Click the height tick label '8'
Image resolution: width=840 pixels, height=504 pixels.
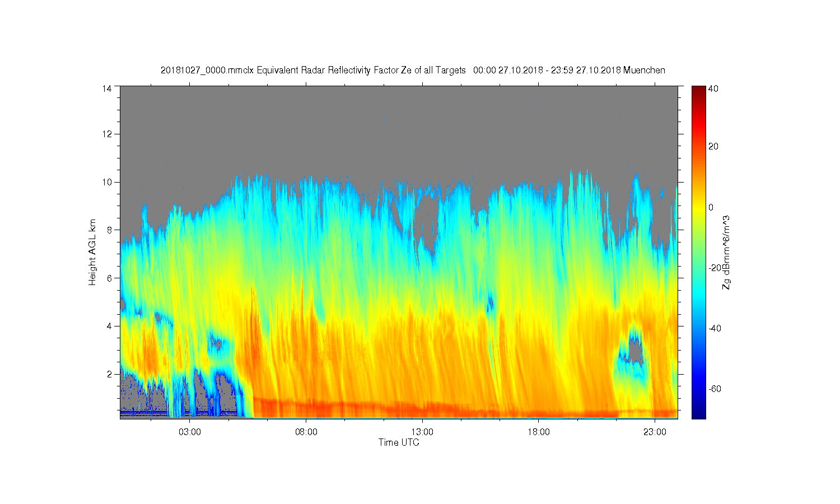(x=109, y=230)
